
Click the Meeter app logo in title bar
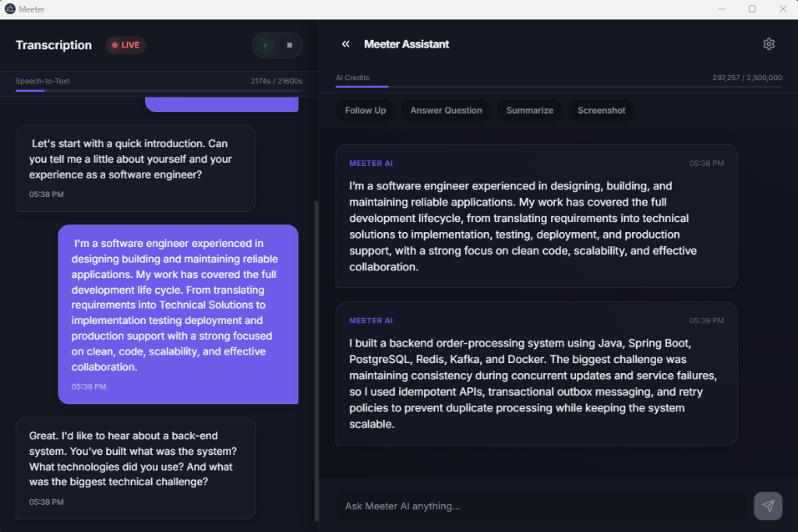(x=9, y=9)
